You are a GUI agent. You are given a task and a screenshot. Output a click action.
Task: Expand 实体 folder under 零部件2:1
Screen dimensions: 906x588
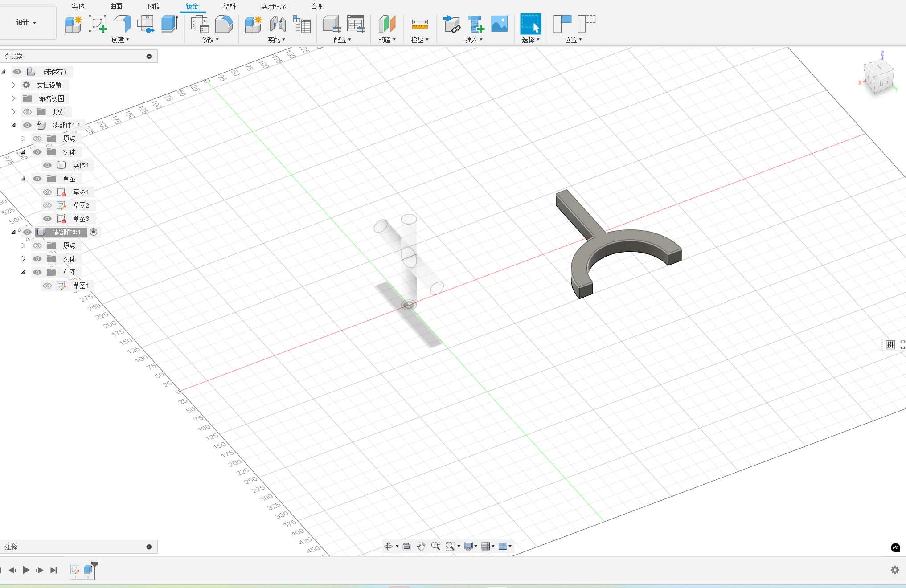(x=23, y=259)
